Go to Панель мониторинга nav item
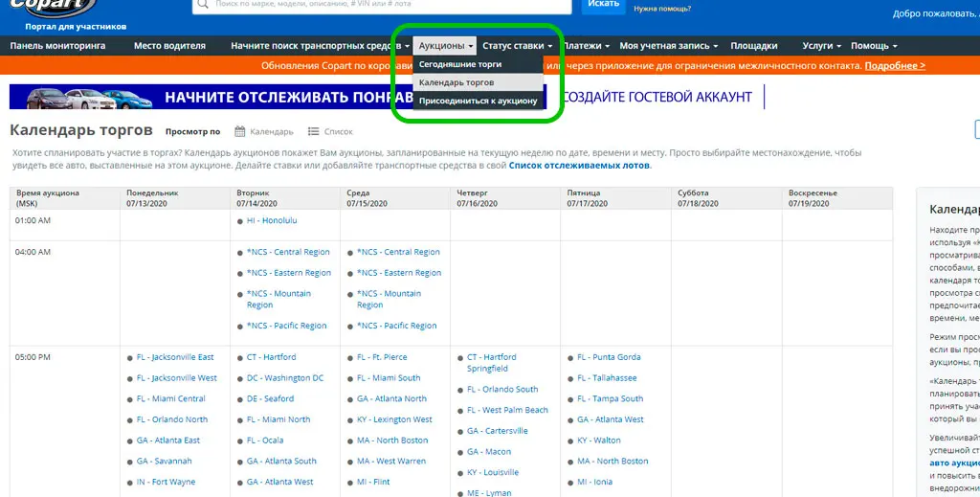 tap(57, 46)
